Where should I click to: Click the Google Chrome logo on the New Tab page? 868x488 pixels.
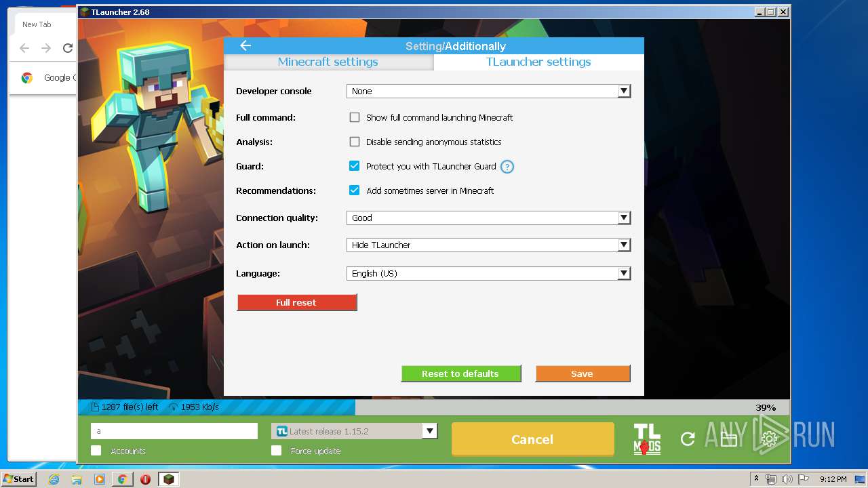(27, 78)
